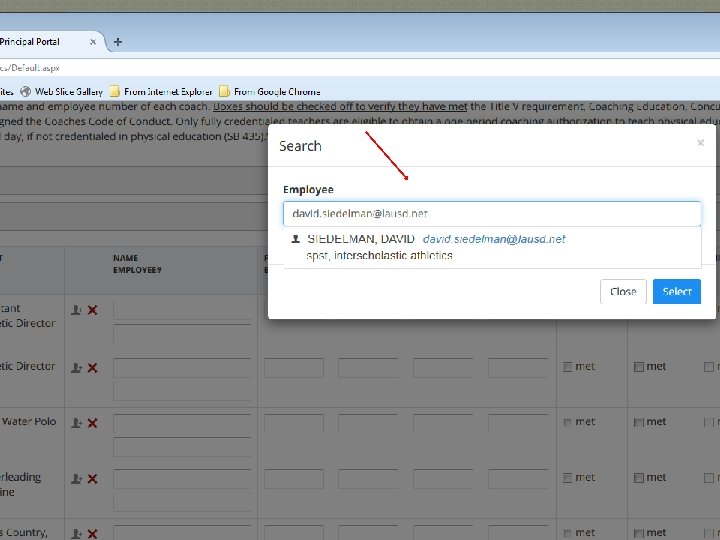Choose SIEDELMAN, DAVID from the suggestion list
This screenshot has height=540, width=720.
click(492, 247)
